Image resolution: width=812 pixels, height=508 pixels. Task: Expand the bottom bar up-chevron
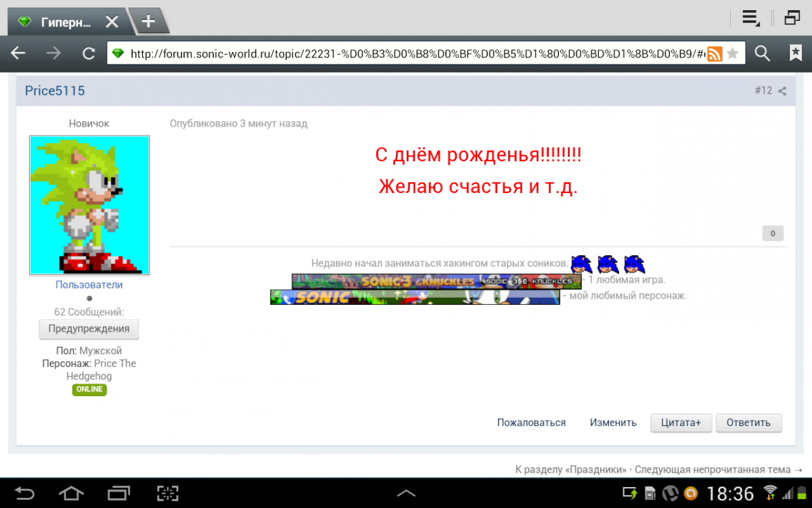(406, 493)
